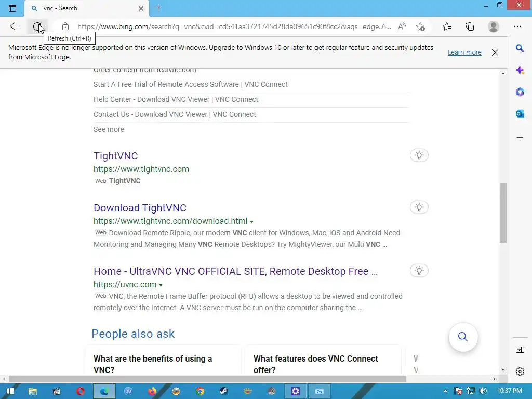Image resolution: width=532 pixels, height=399 pixels.
Task: Click the scroll up arrow
Action: pos(503,73)
